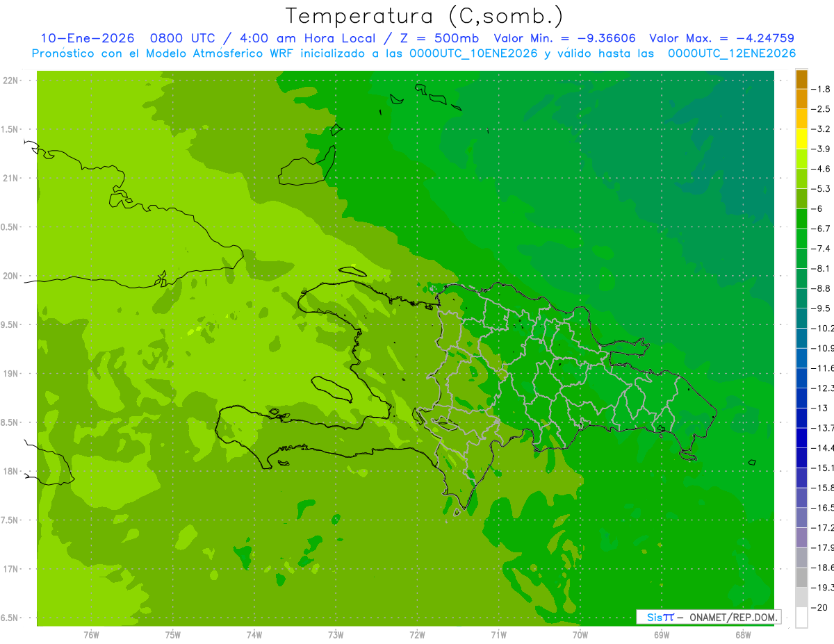
Task: Click the "-1.8" colorbar label
Action: [x=820, y=89]
